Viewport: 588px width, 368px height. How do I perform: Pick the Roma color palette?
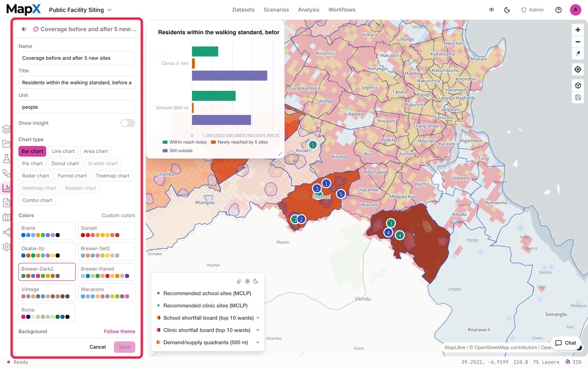coord(47,313)
